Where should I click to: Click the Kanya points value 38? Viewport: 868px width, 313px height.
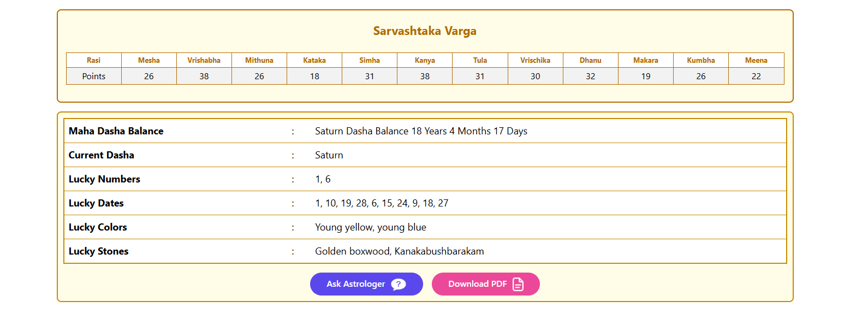pos(425,76)
